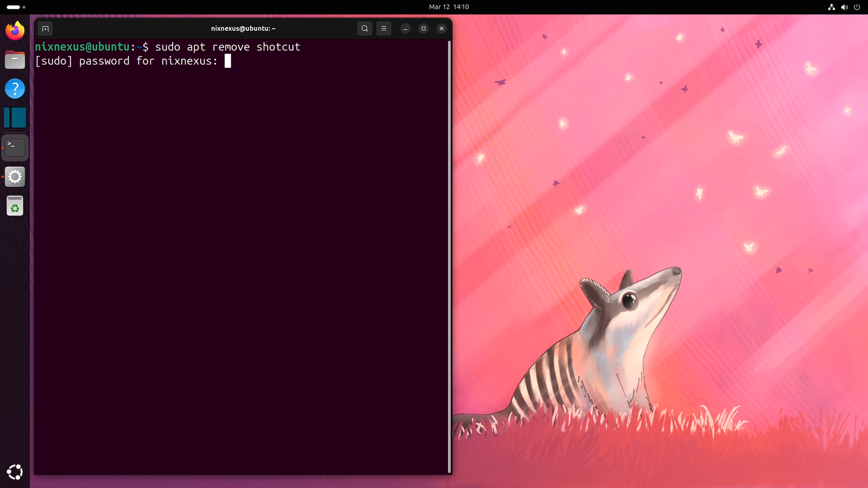The height and width of the screenshot is (488, 868).
Task: Open the Help application
Action: (x=15, y=88)
